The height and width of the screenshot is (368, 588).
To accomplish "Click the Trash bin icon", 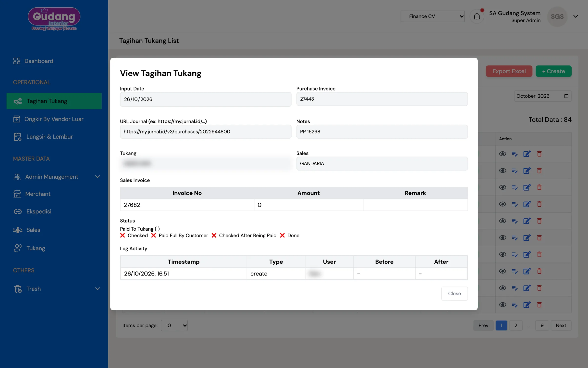I will (18, 289).
